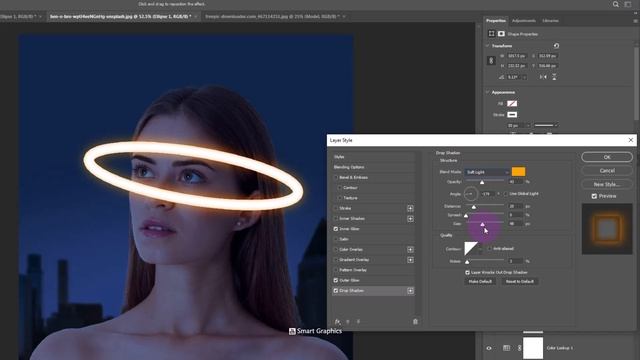Image resolution: width=640 pixels, height=360 pixels.
Task: Click the reset transform icon in Properties
Action: [556, 46]
